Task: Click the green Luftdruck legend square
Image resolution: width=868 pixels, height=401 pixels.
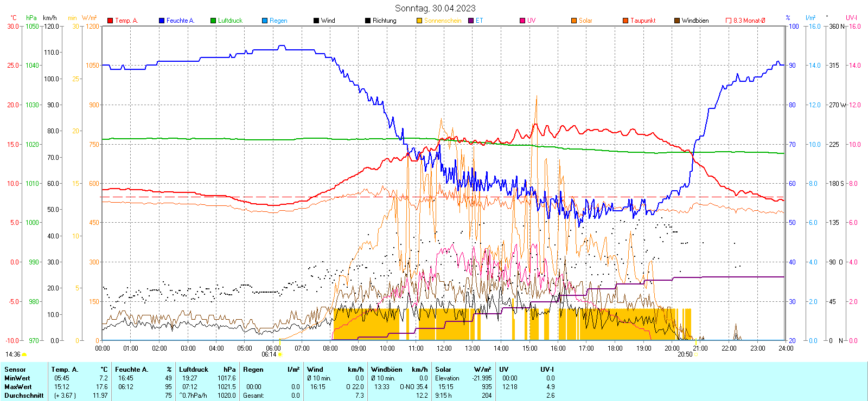Action: pos(213,21)
